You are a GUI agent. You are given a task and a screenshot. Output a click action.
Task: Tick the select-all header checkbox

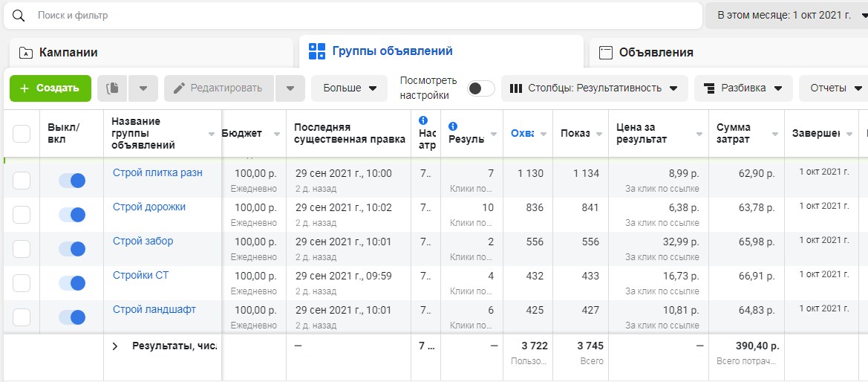22,134
